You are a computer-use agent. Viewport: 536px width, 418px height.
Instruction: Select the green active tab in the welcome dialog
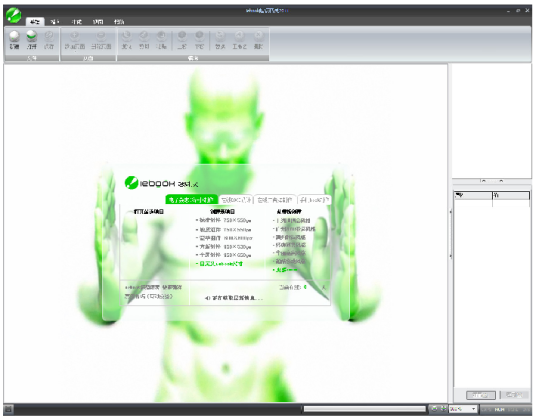pyautogui.click(x=191, y=200)
